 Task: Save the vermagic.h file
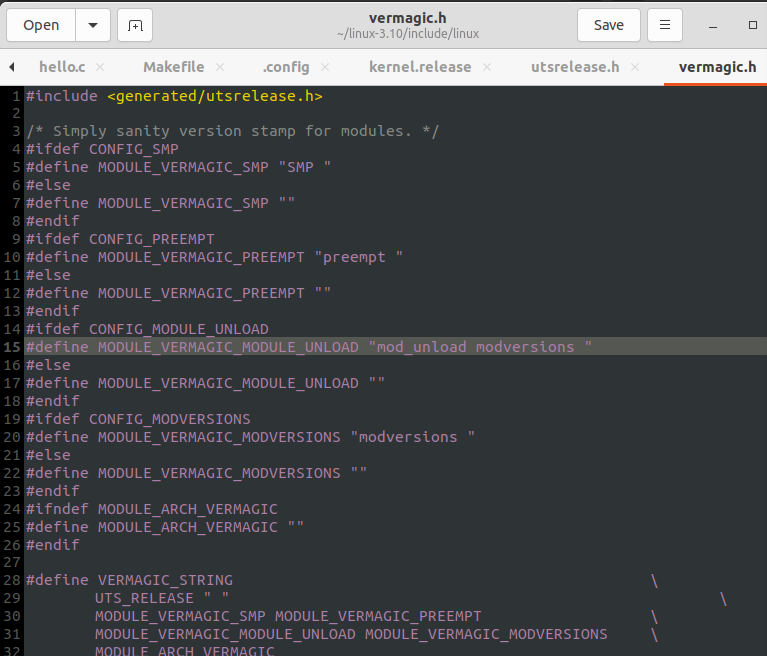[x=608, y=25]
